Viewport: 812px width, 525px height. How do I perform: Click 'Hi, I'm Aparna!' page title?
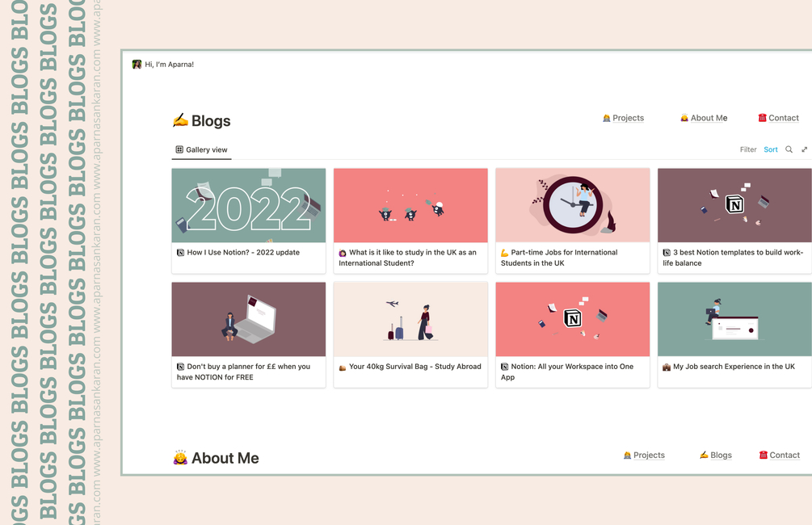click(170, 64)
